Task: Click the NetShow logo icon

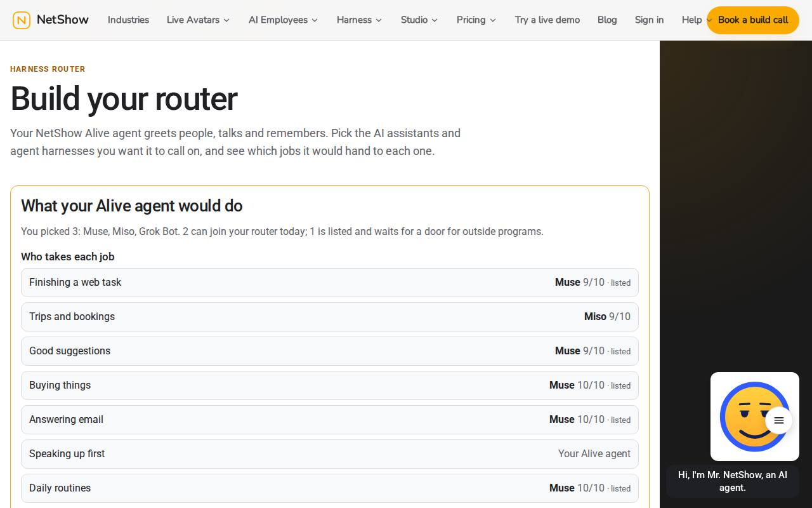Action: tap(22, 20)
